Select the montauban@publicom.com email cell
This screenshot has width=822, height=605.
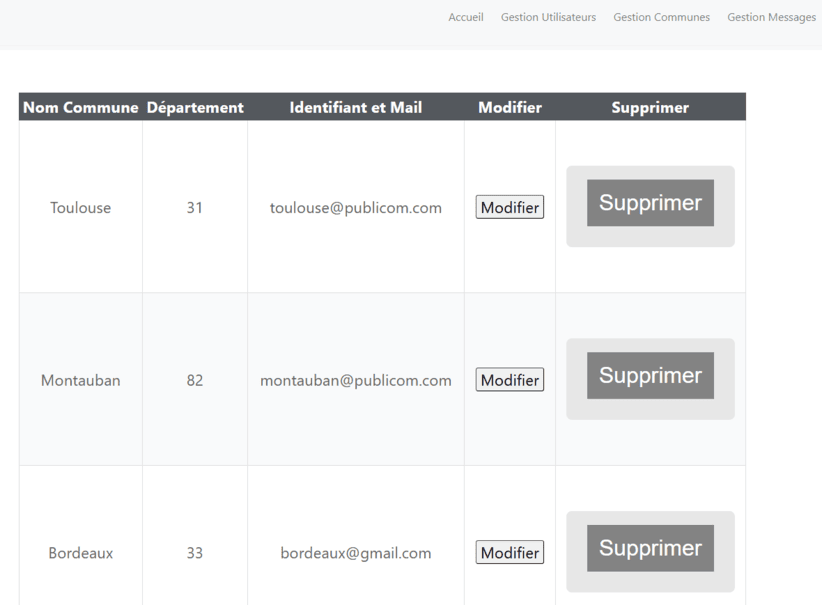click(355, 380)
